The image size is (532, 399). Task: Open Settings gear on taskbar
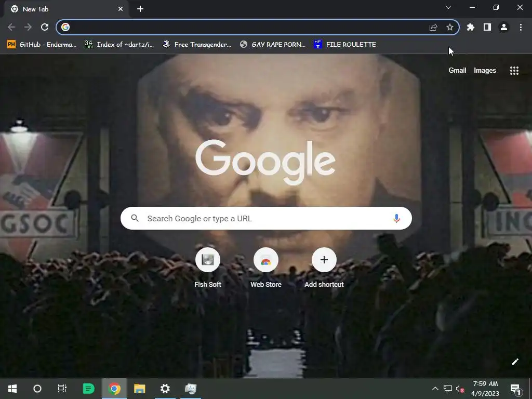(165, 389)
